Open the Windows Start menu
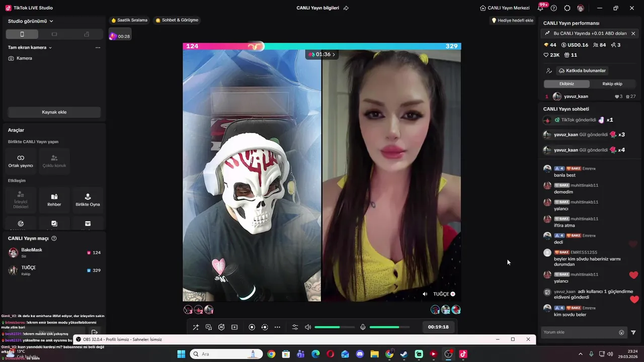644x362 pixels. point(181,354)
